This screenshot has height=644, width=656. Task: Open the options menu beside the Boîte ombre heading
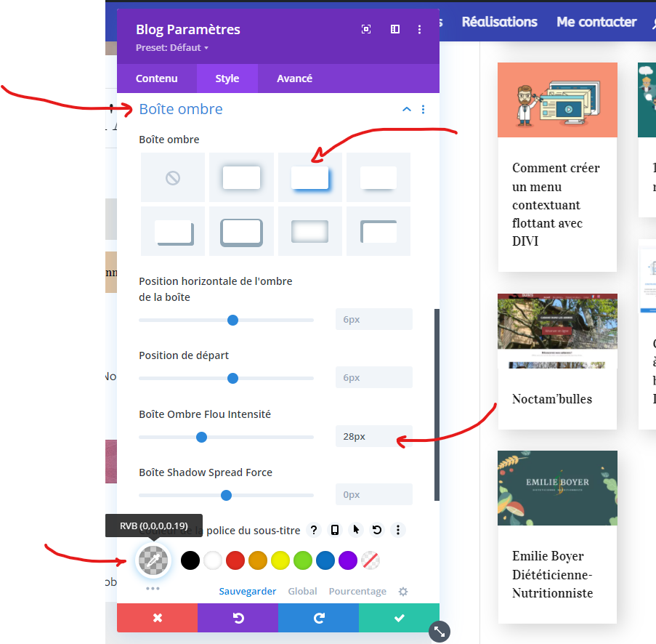[x=423, y=109]
